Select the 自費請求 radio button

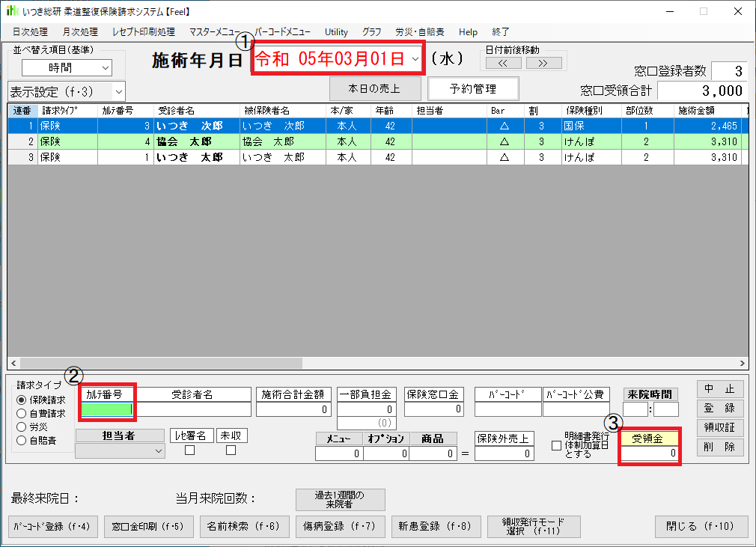[x=22, y=413]
